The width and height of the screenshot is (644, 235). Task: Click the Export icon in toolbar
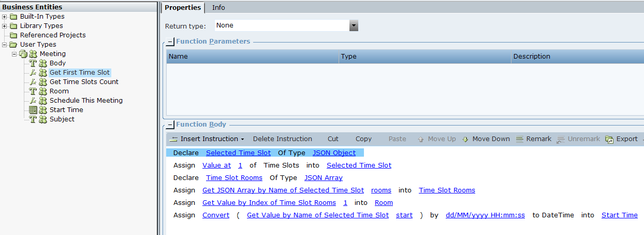610,139
